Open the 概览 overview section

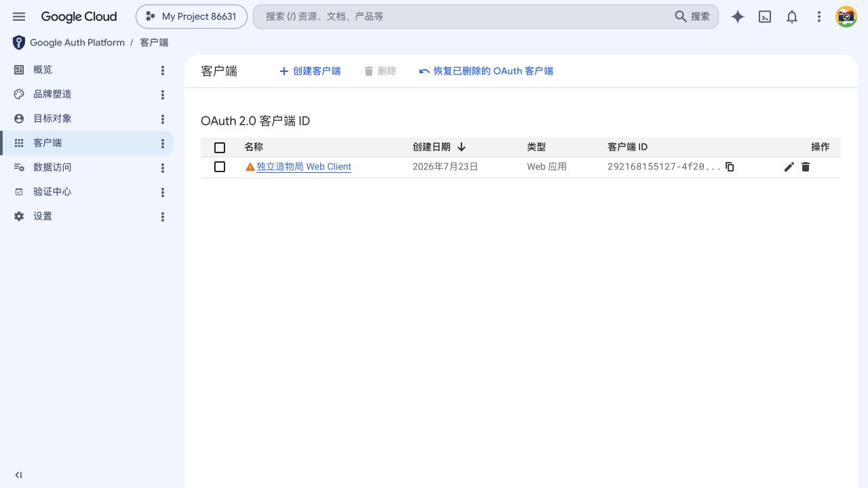pyautogui.click(x=43, y=70)
